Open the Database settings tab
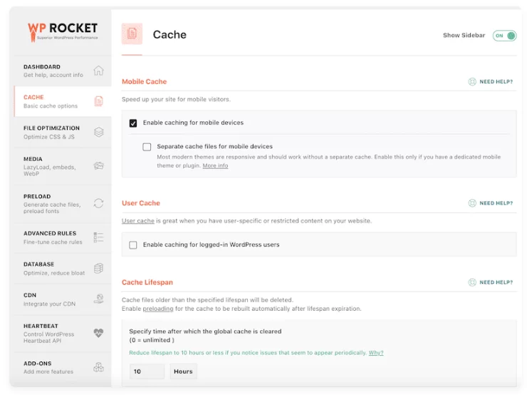 (x=63, y=268)
